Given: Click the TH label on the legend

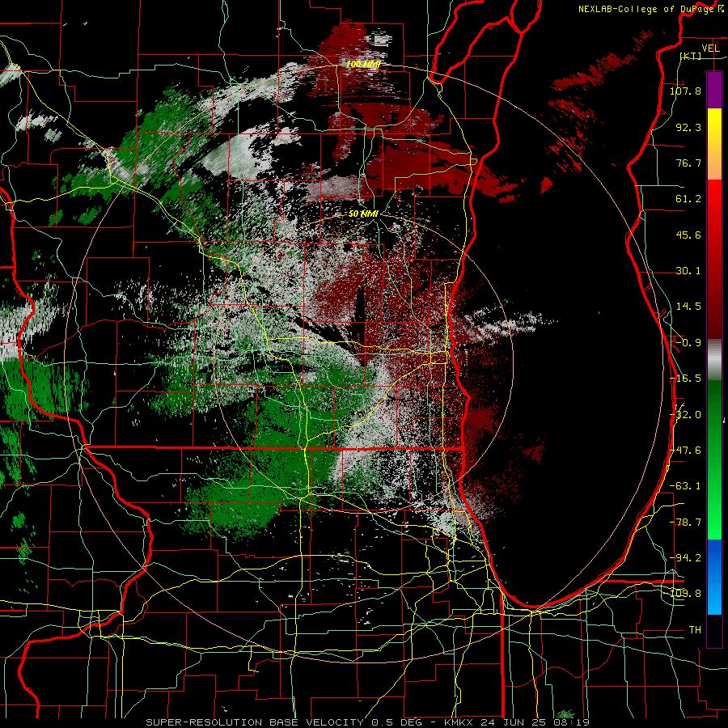Looking at the screenshot, I should click(695, 630).
